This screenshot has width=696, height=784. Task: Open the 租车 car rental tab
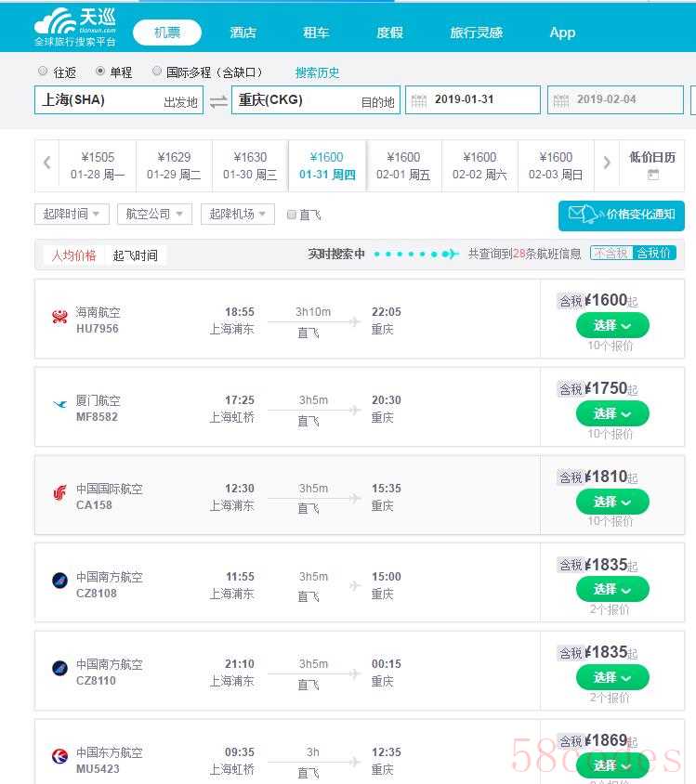tap(316, 33)
